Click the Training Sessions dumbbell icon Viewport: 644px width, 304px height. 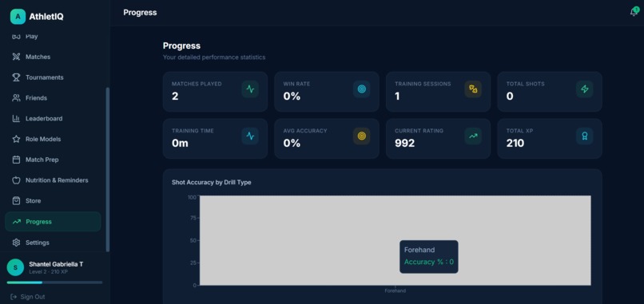[x=473, y=89]
